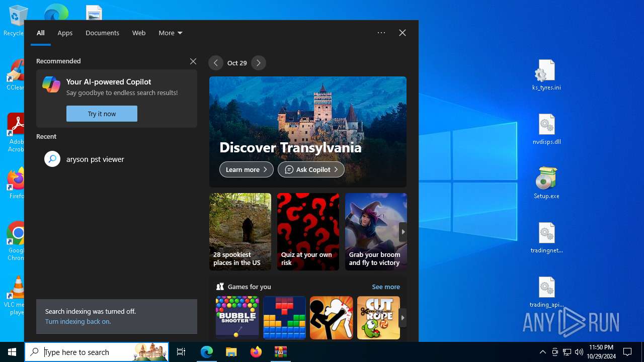Image resolution: width=644 pixels, height=362 pixels.
Task: Open the Copilot icon in Recommended
Action: tap(51, 84)
